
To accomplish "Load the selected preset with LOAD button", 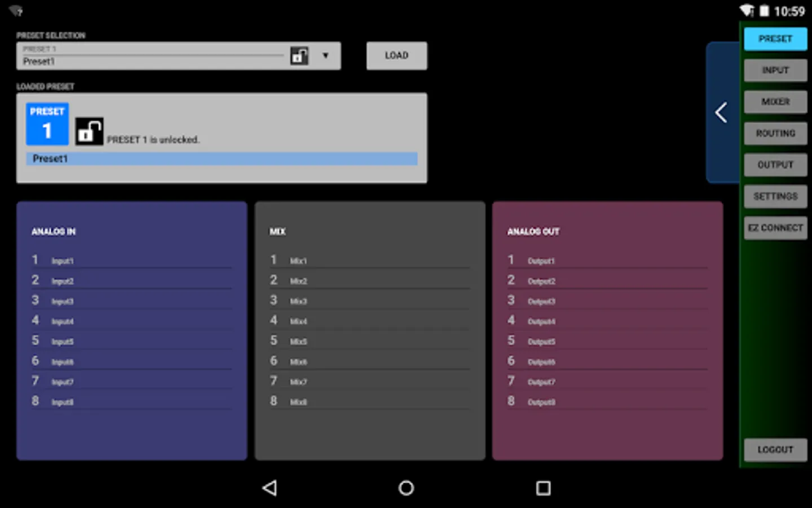I will [x=396, y=55].
